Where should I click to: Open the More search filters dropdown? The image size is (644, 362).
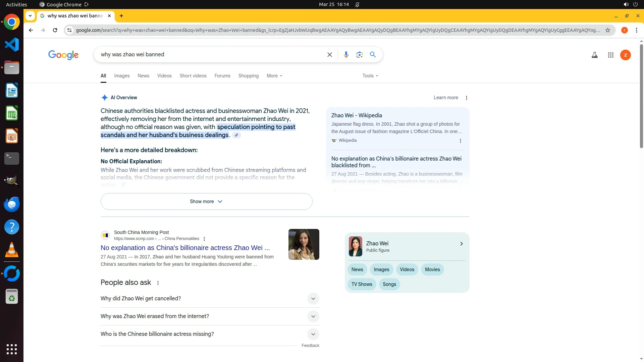click(x=274, y=76)
